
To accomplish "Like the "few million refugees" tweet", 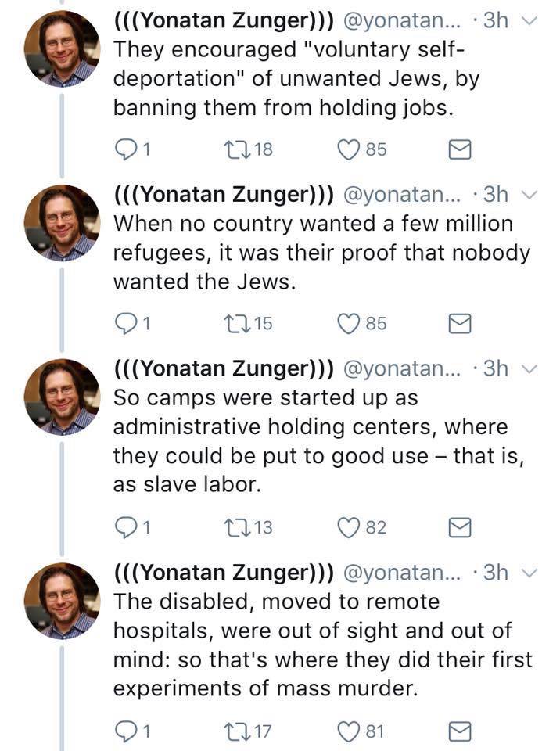I will pos(348,323).
